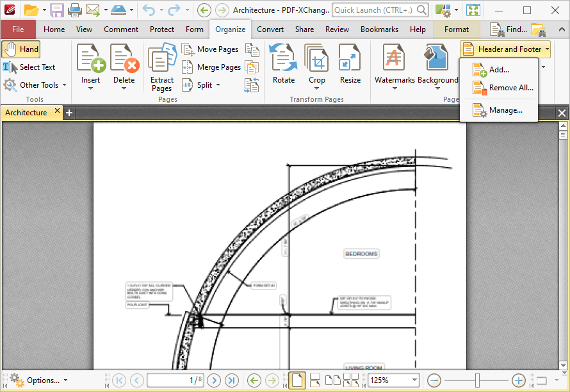Open the Split dropdown arrow
The width and height of the screenshot is (570, 392).
[x=218, y=85]
